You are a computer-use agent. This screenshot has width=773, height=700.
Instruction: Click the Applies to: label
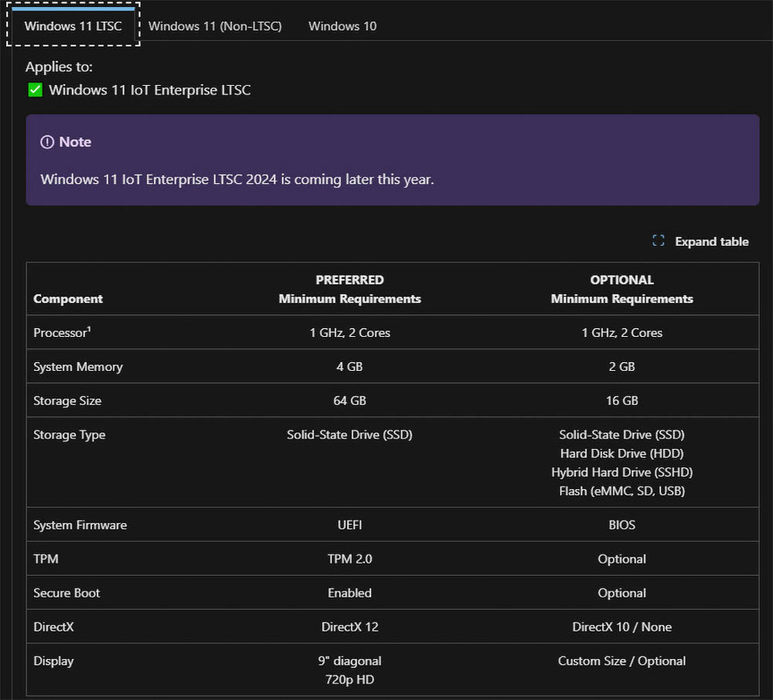(x=59, y=66)
